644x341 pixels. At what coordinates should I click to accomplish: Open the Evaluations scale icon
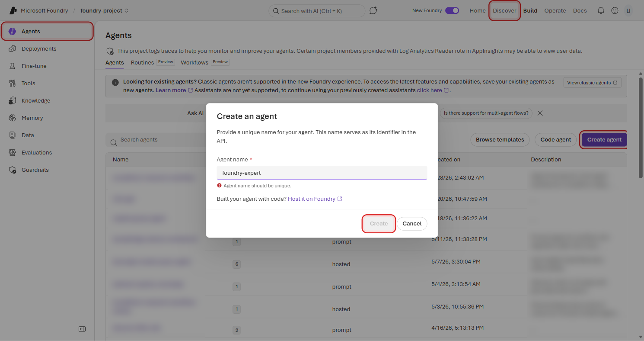[x=13, y=152]
